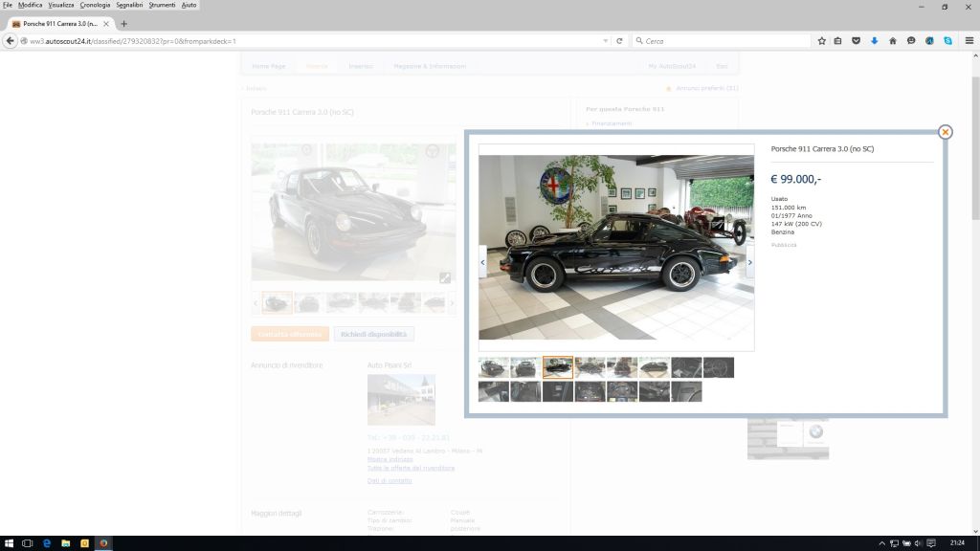The image size is (980, 551).
Task: Click the Skype toolbar icon
Action: 948,40
